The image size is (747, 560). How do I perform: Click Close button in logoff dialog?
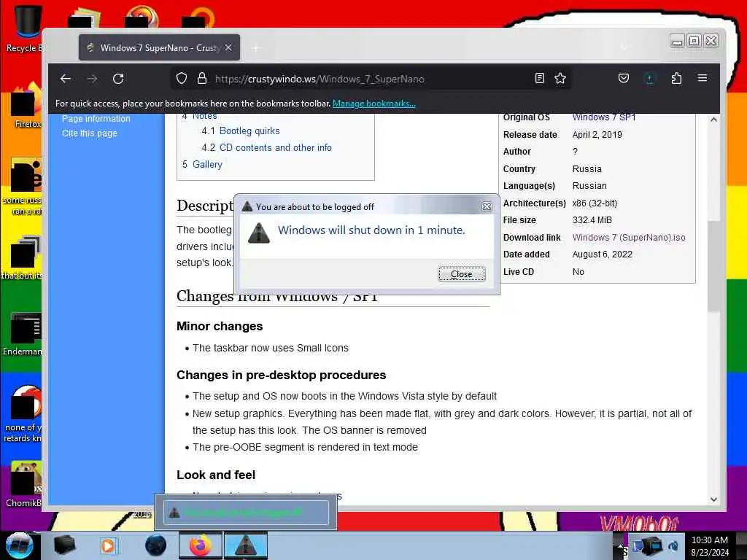462,274
